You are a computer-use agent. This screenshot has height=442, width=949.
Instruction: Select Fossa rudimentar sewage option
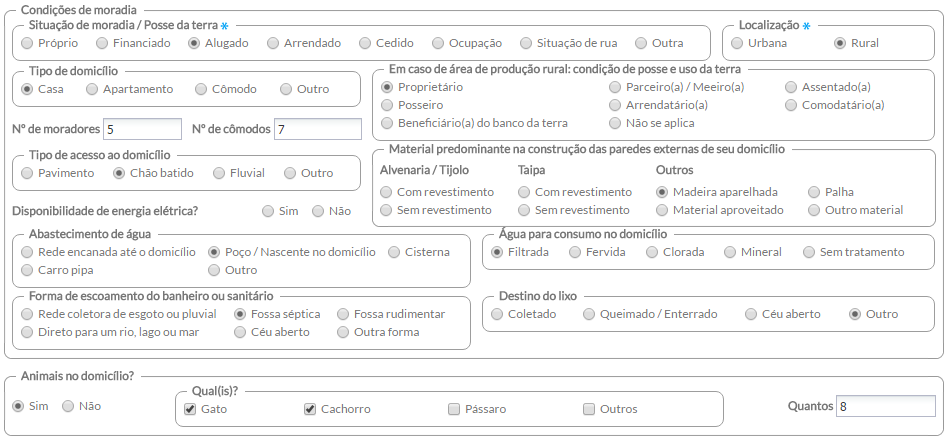pyautogui.click(x=343, y=314)
